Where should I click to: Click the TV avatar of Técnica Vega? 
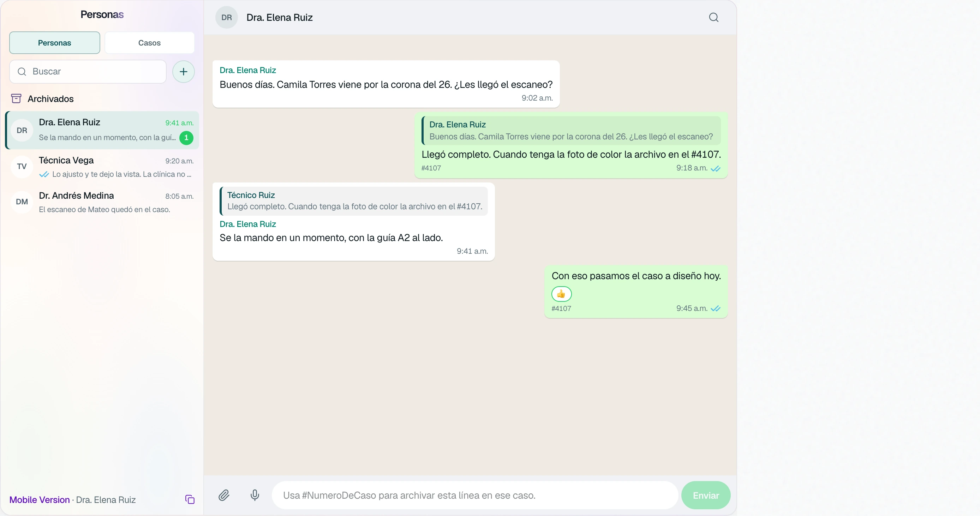tap(22, 167)
